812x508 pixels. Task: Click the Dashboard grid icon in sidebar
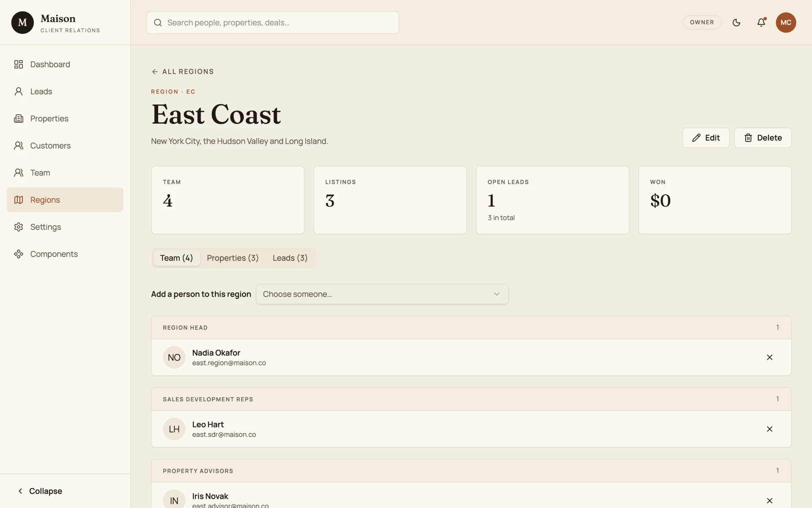(19, 64)
